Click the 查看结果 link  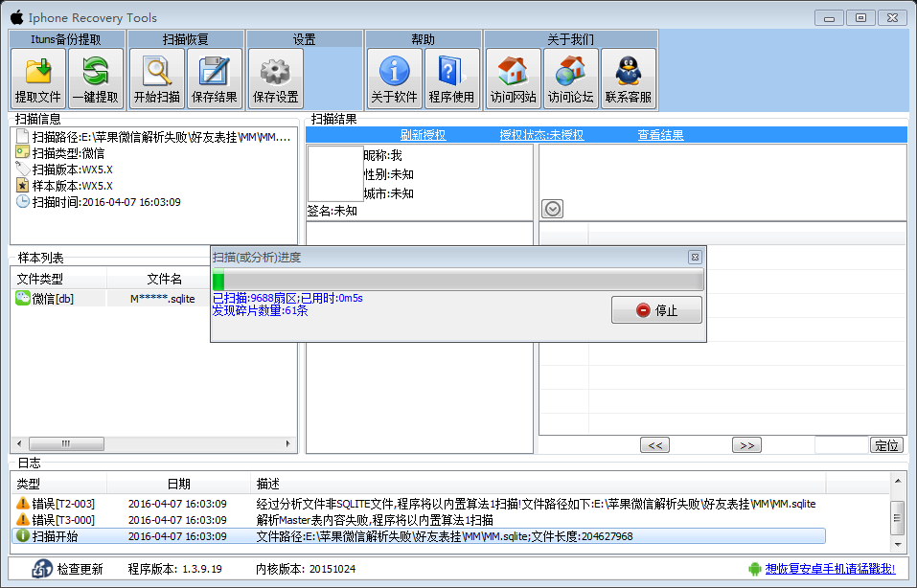[660, 135]
